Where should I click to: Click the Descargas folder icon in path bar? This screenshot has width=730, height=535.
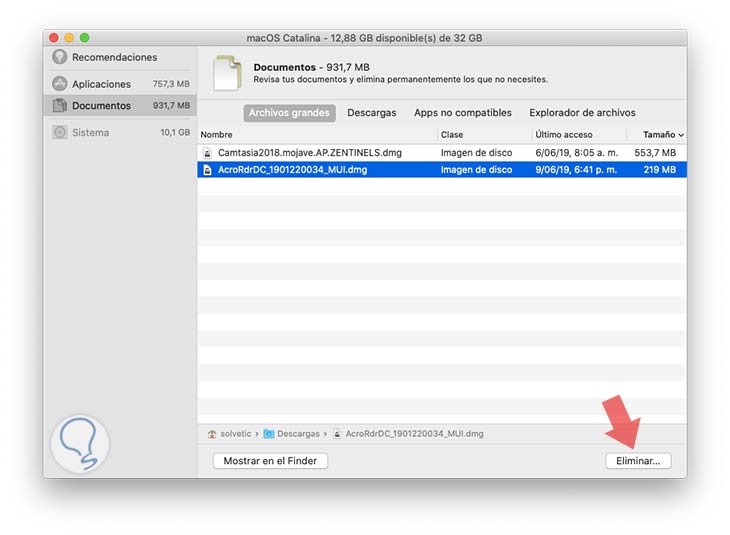coord(269,434)
